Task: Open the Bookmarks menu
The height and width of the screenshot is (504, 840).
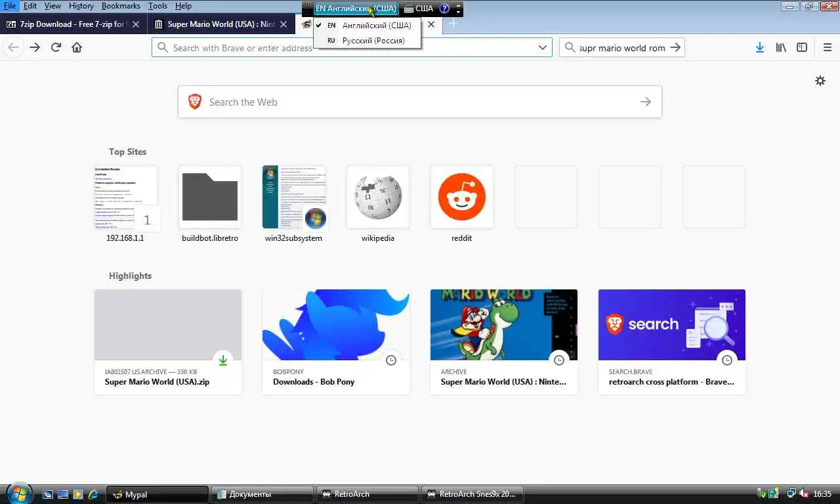Action: click(x=121, y=6)
